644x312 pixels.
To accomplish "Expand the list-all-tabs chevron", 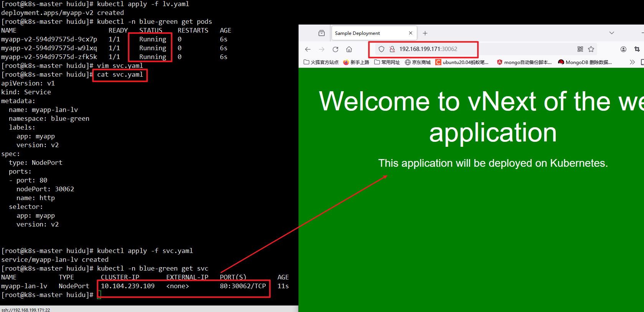I will click(x=612, y=33).
